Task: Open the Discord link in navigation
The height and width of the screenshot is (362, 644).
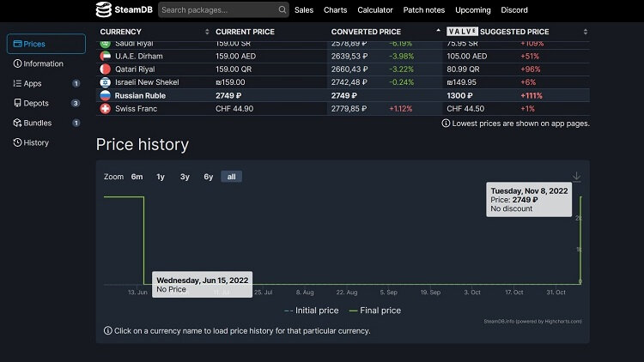Action: pos(514,9)
